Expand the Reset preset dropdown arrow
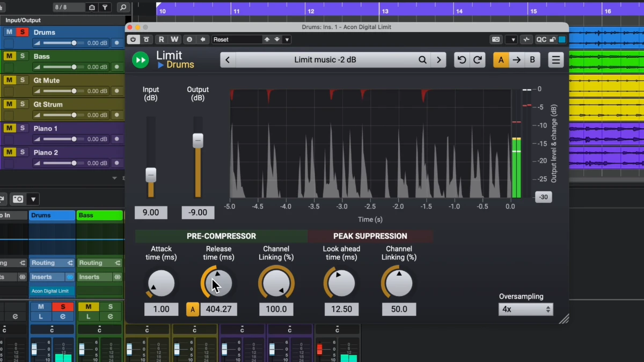This screenshot has width=644, height=362. [x=287, y=40]
